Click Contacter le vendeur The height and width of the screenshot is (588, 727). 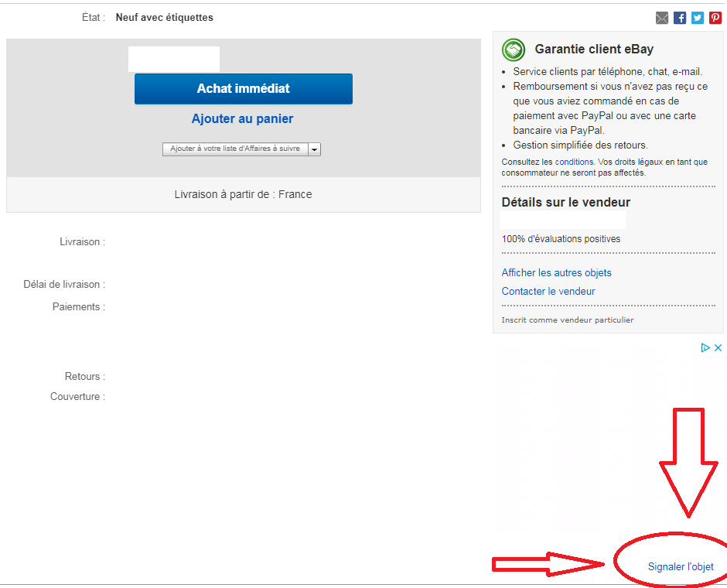[548, 291]
